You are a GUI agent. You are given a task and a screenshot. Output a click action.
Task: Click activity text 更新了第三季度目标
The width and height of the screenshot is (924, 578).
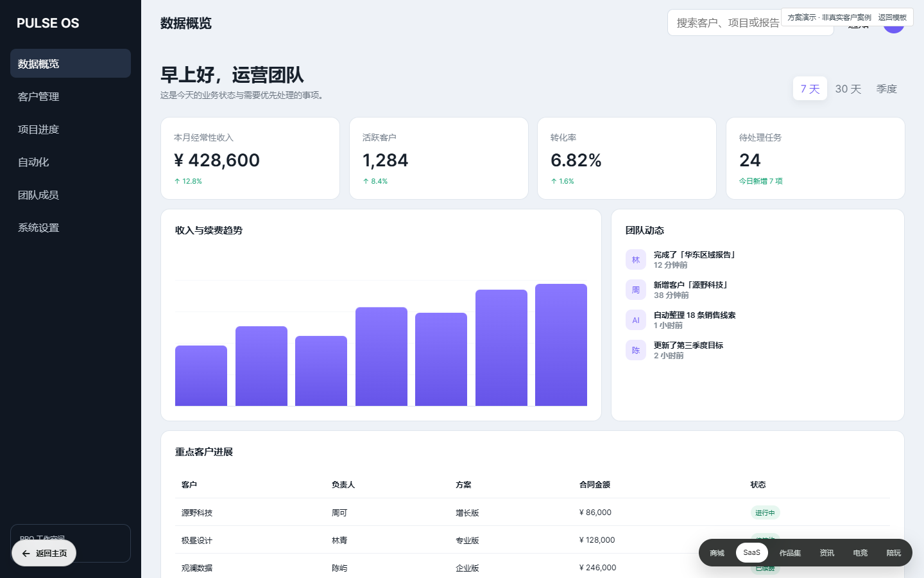(x=689, y=346)
